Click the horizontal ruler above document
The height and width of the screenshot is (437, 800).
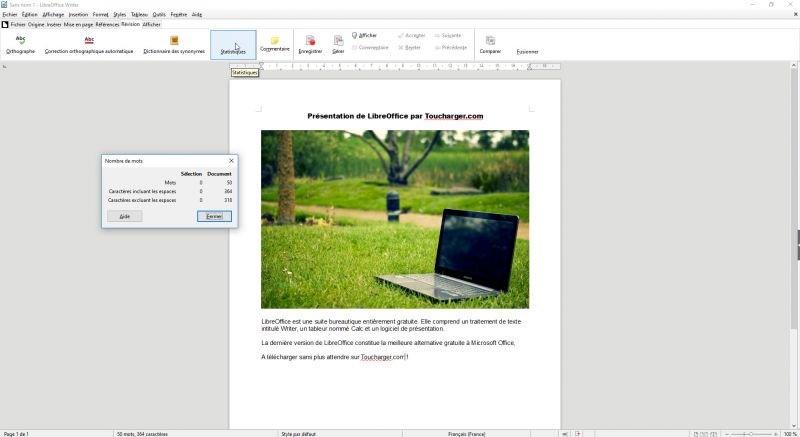click(395, 66)
